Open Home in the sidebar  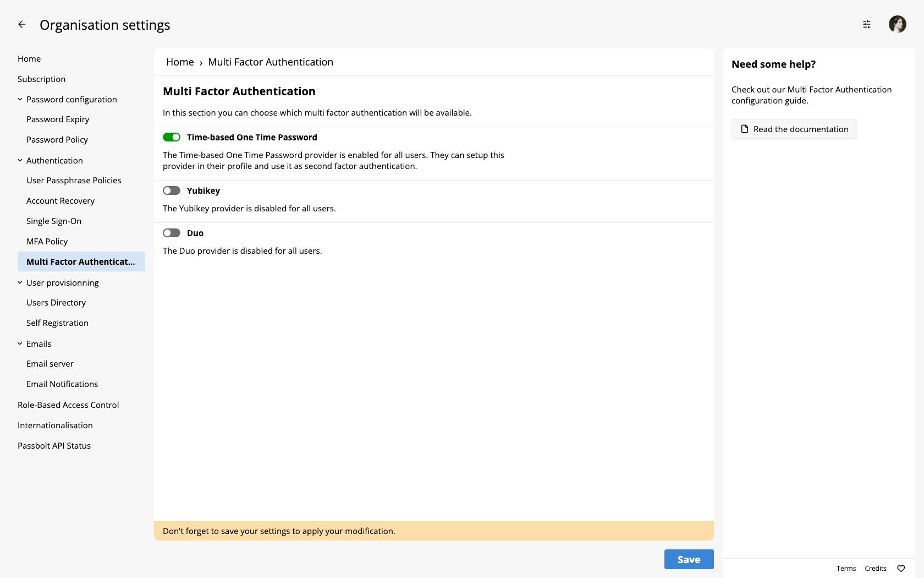29,59
